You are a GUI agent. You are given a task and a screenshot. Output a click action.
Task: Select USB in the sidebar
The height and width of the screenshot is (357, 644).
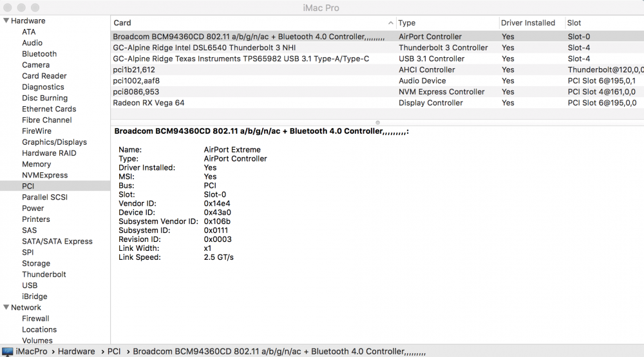[30, 285]
